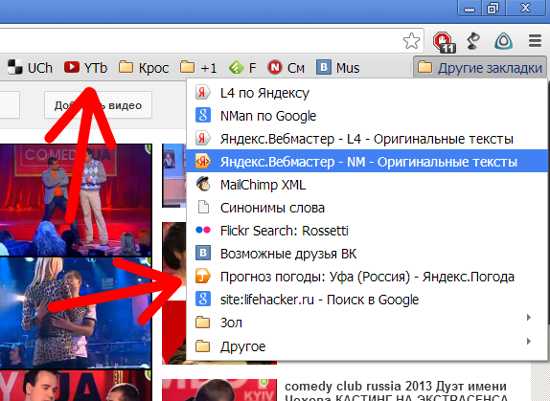Open the Comedy stage video thumbnail
The width and height of the screenshot is (550, 401).
tap(75, 199)
